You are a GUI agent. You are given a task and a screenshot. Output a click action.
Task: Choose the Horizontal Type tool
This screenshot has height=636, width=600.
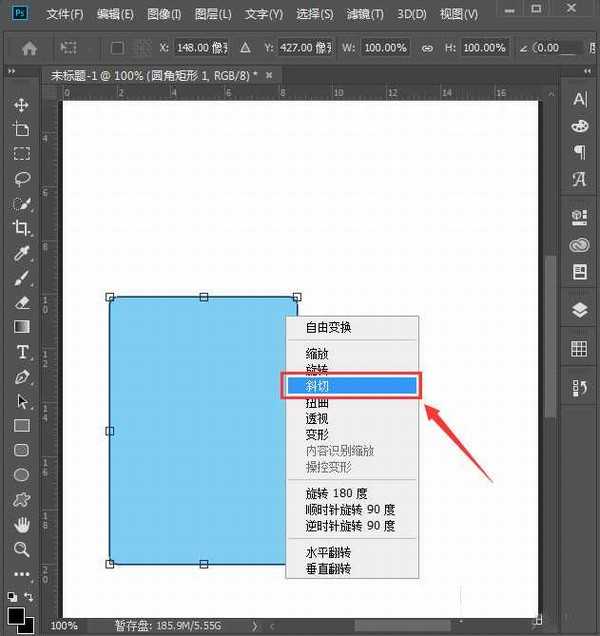coord(21,352)
